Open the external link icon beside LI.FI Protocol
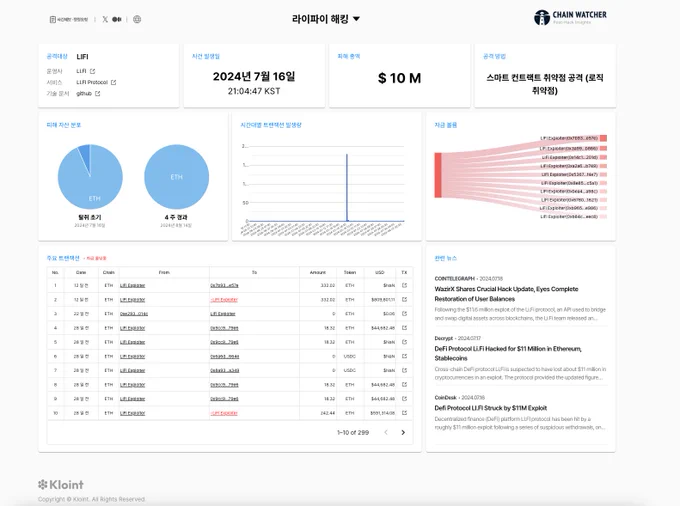Image resolution: width=680 pixels, height=506 pixels. click(x=113, y=82)
